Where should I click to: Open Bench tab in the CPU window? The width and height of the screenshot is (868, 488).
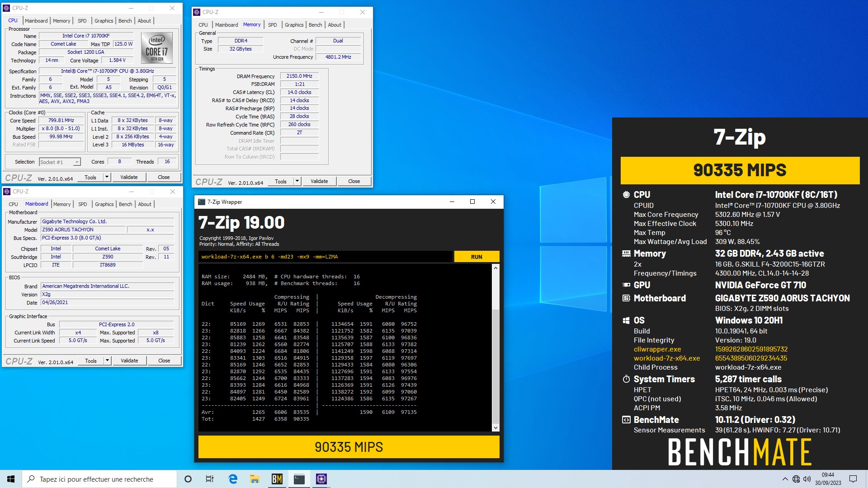click(125, 21)
